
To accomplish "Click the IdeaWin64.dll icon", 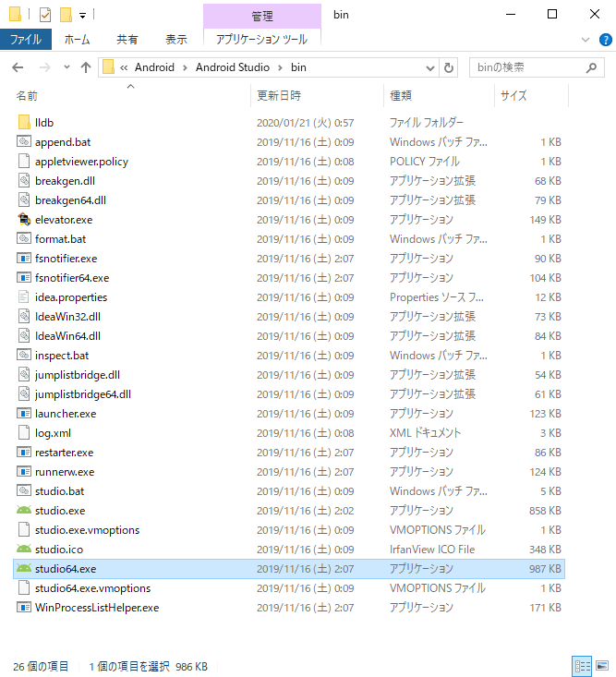I will coord(24,336).
